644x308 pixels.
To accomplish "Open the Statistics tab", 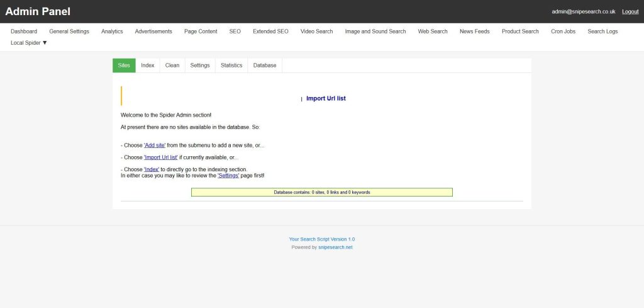I will click(x=231, y=66).
